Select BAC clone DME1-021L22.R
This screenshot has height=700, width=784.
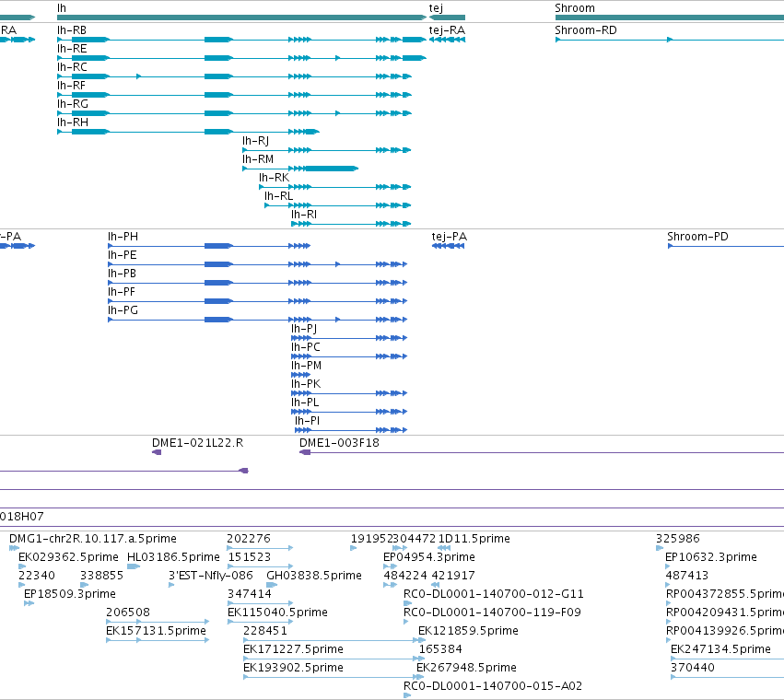pyautogui.click(x=197, y=443)
